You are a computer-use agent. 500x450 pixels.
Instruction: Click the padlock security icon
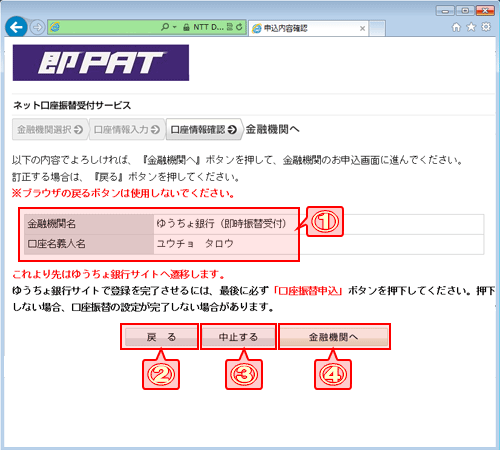pos(186,27)
